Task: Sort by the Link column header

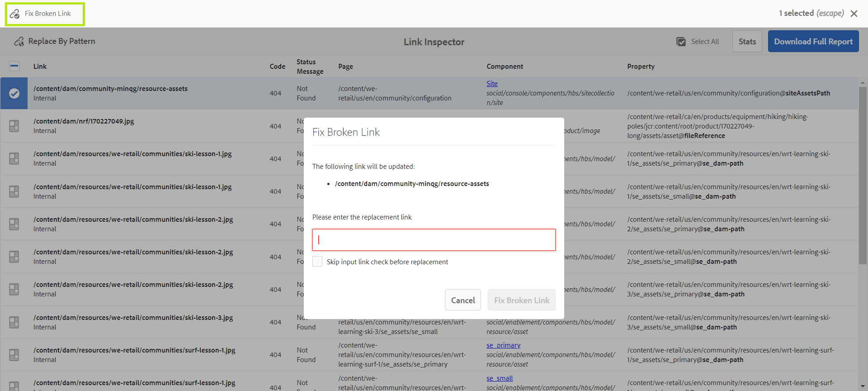Action: (40, 66)
